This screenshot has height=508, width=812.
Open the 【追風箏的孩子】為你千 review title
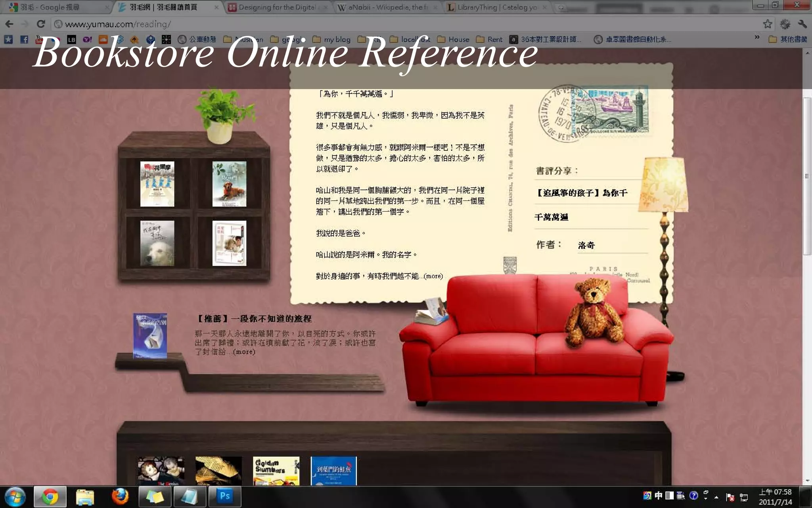581,193
